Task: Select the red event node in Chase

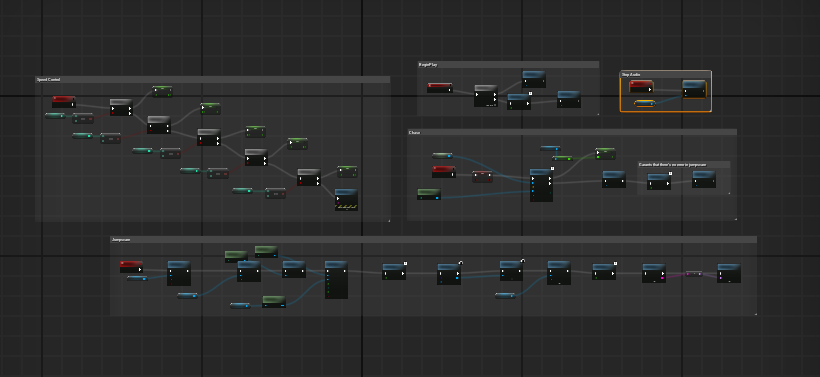Action: click(x=443, y=172)
